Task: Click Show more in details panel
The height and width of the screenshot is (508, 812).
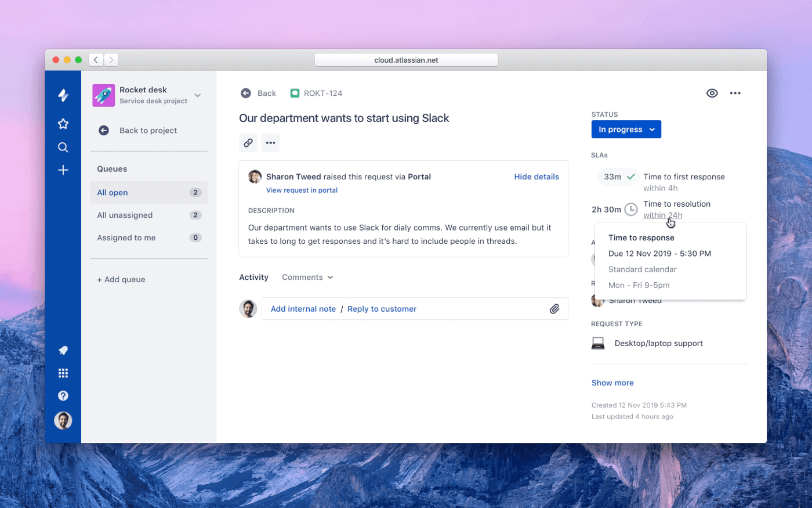Action: 612,383
